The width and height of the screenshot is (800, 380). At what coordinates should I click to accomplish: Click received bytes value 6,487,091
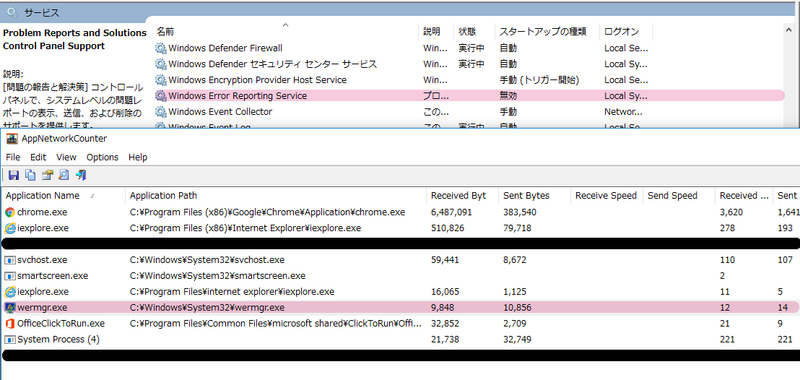tap(452, 212)
